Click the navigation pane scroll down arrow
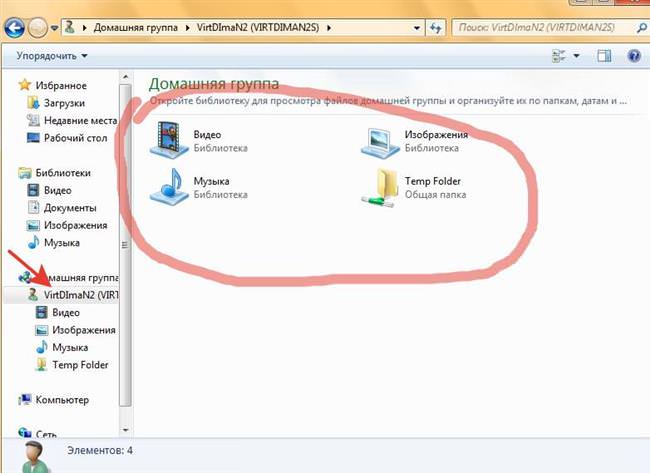Screen dimensions: 650x473 (126, 430)
